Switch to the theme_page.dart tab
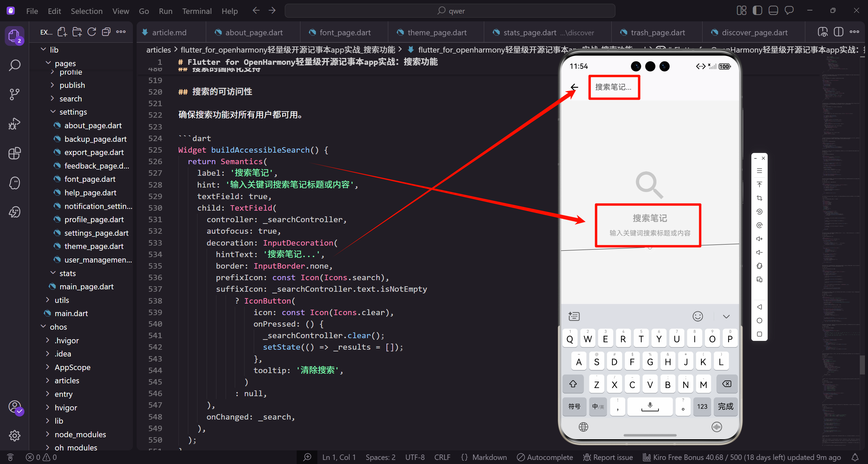Viewport: 868px width, 464px height. 437,32
